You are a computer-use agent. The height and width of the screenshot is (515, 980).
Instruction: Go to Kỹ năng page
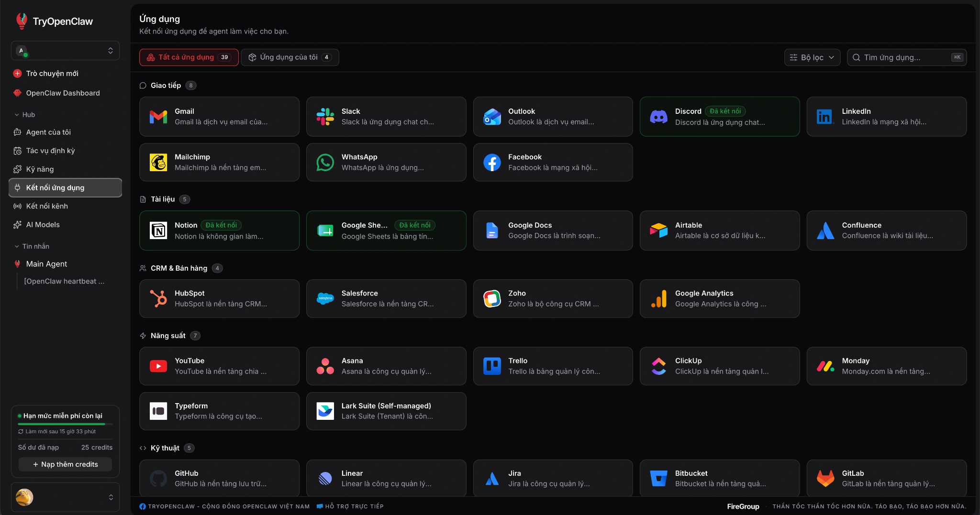pyautogui.click(x=65, y=169)
